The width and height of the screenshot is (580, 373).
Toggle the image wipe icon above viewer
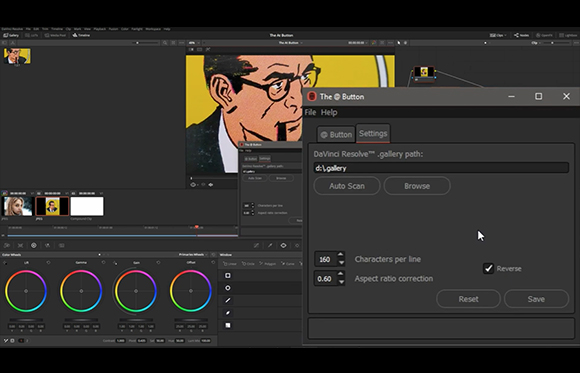(x=191, y=49)
